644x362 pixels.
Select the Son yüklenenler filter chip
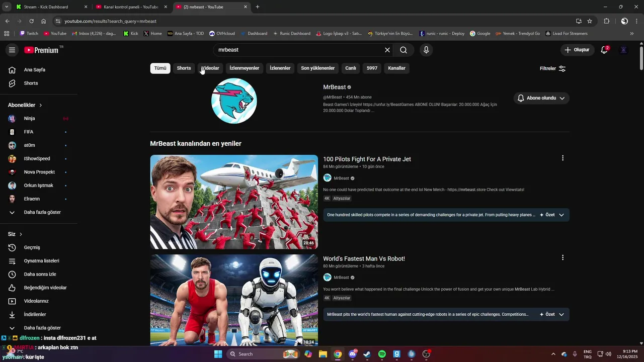[317, 68]
